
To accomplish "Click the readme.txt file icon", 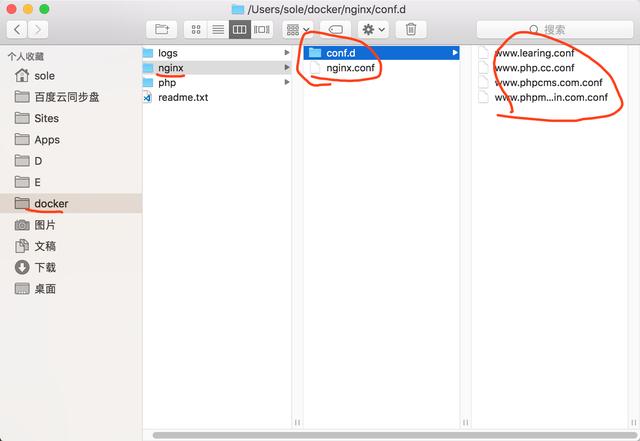I will (x=147, y=97).
